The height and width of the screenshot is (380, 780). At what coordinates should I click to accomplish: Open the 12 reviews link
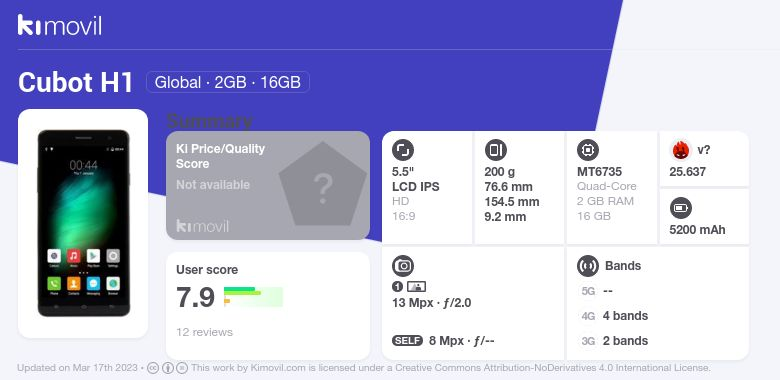pyautogui.click(x=204, y=332)
